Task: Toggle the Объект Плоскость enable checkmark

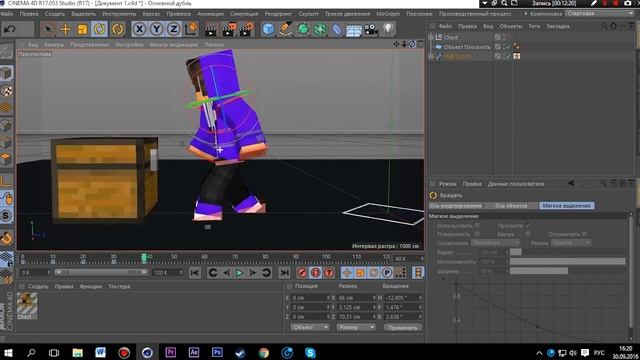Action: pyautogui.click(x=509, y=47)
